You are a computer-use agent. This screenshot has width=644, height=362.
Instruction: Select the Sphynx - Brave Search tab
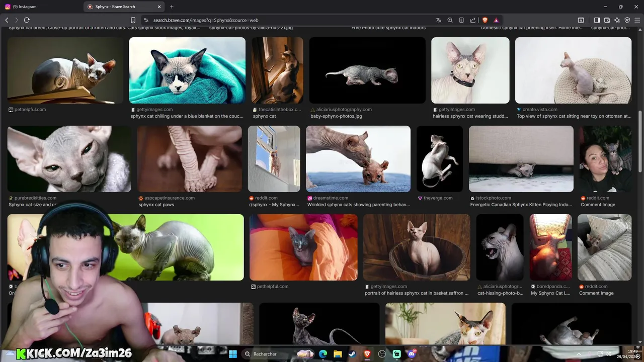pyautogui.click(x=123, y=7)
